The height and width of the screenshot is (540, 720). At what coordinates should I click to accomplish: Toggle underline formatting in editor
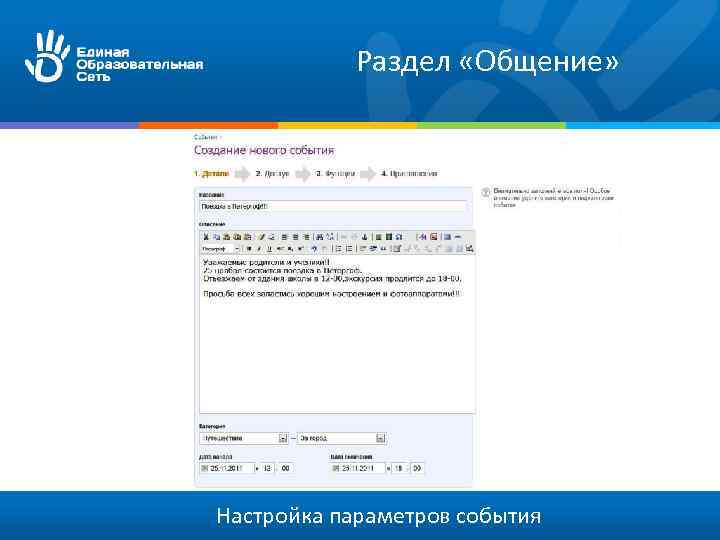pos(269,248)
